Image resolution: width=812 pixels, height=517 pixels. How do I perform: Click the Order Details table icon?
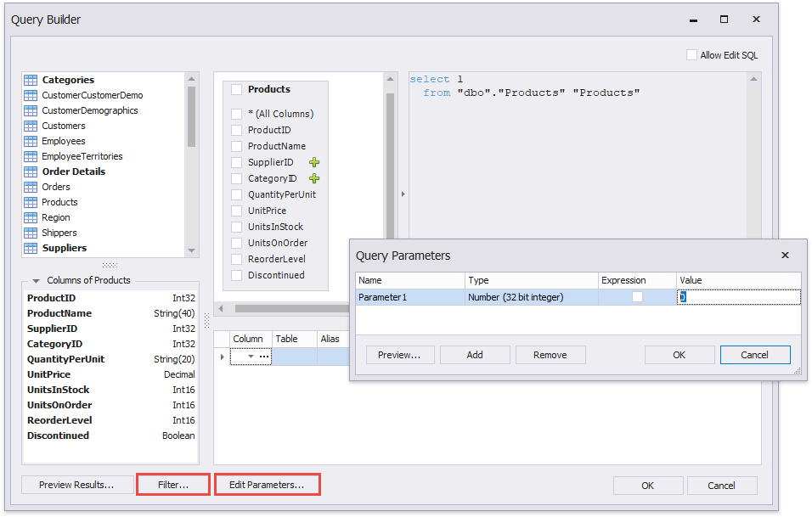click(x=31, y=171)
